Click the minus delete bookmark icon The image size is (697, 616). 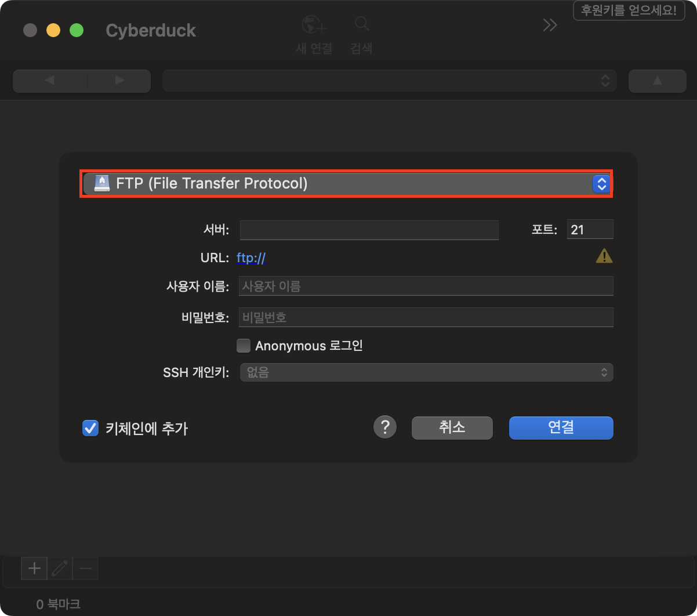(x=85, y=568)
